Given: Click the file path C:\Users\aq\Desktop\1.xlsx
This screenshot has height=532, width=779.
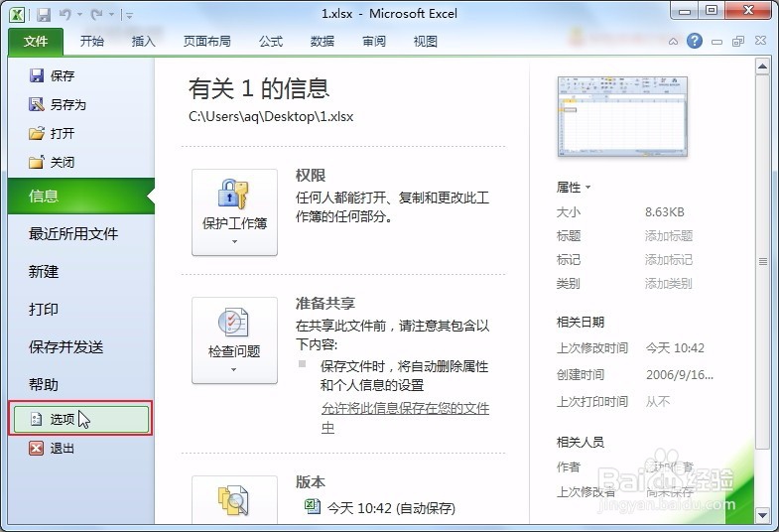Looking at the screenshot, I should [271, 117].
